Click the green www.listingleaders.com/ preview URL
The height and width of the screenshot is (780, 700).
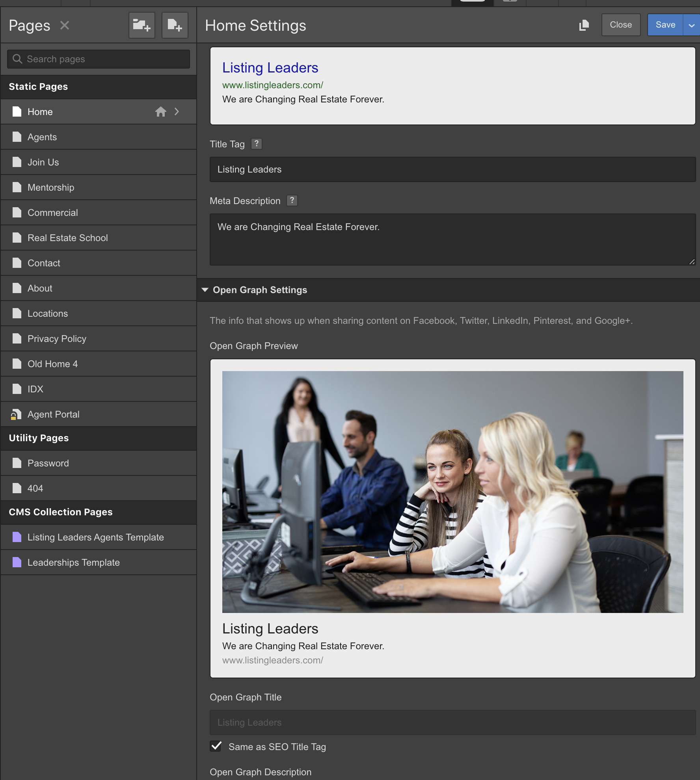(x=273, y=85)
